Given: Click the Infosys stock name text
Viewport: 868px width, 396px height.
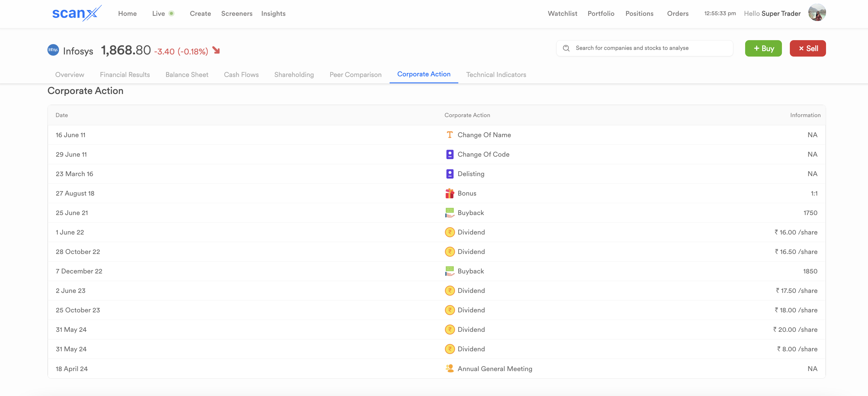Looking at the screenshot, I should coord(78,51).
